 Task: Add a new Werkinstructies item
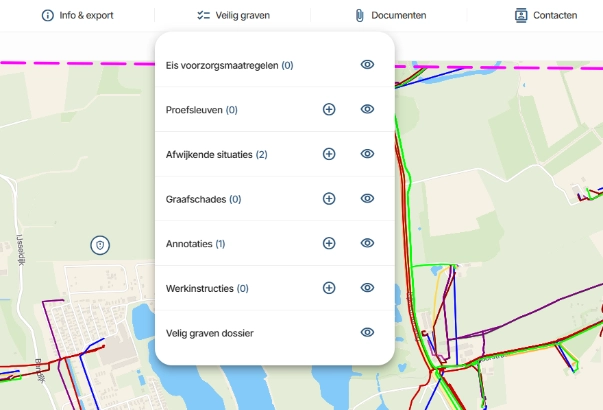click(x=329, y=288)
